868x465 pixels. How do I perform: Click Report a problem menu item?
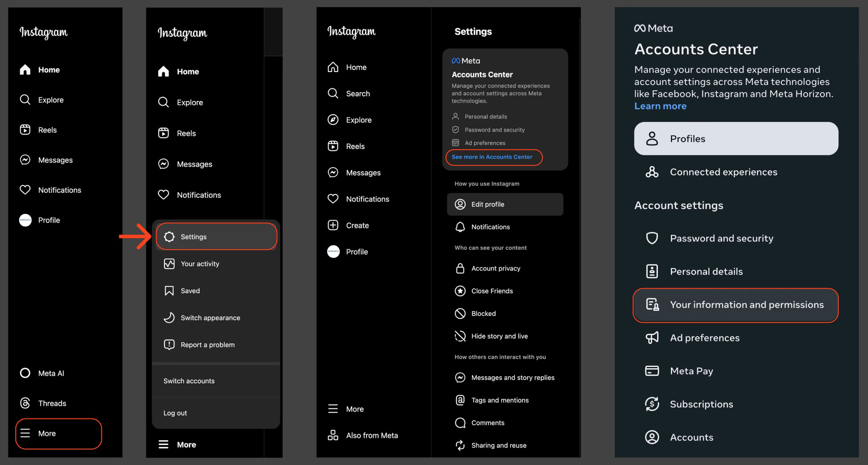[x=207, y=344]
